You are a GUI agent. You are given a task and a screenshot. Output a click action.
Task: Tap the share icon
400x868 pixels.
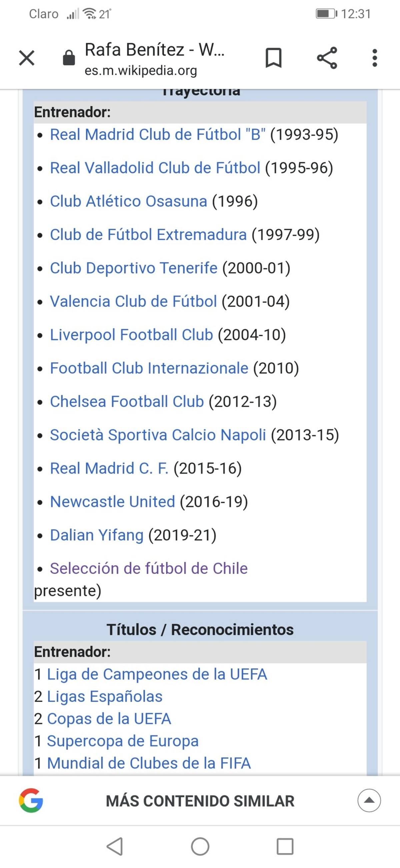(327, 58)
